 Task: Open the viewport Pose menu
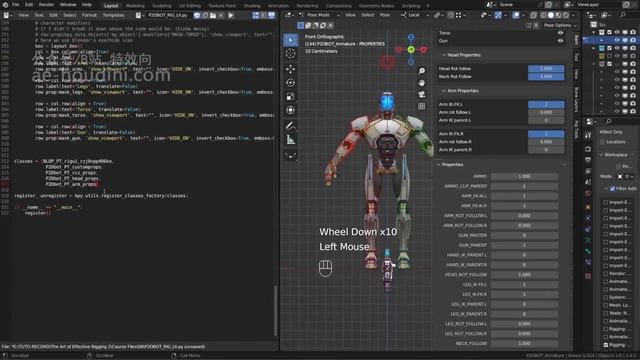(x=385, y=15)
